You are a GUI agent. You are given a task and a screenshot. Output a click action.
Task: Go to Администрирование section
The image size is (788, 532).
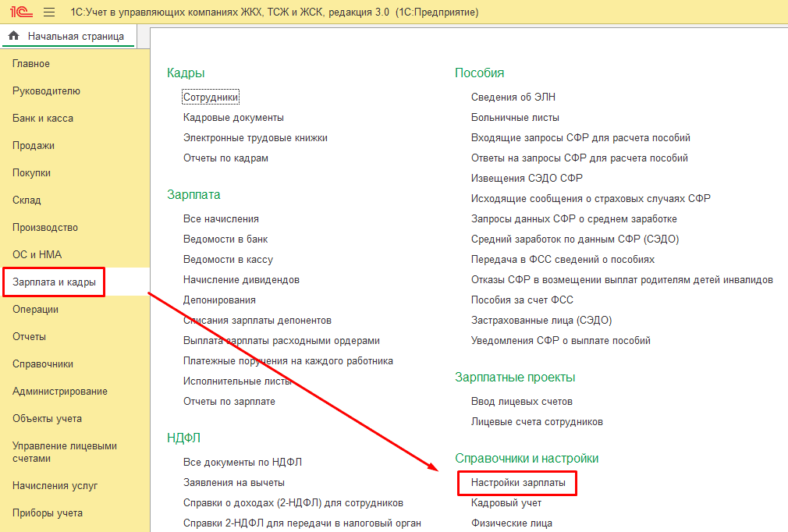(x=60, y=392)
